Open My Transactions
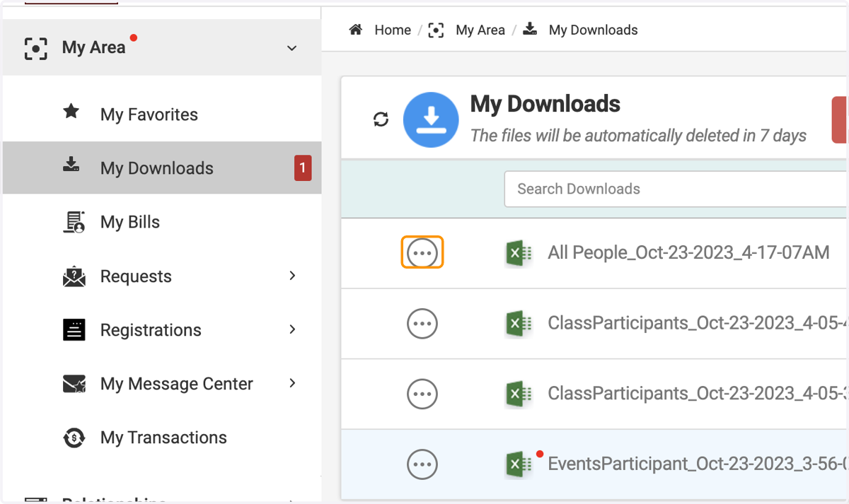 (163, 438)
